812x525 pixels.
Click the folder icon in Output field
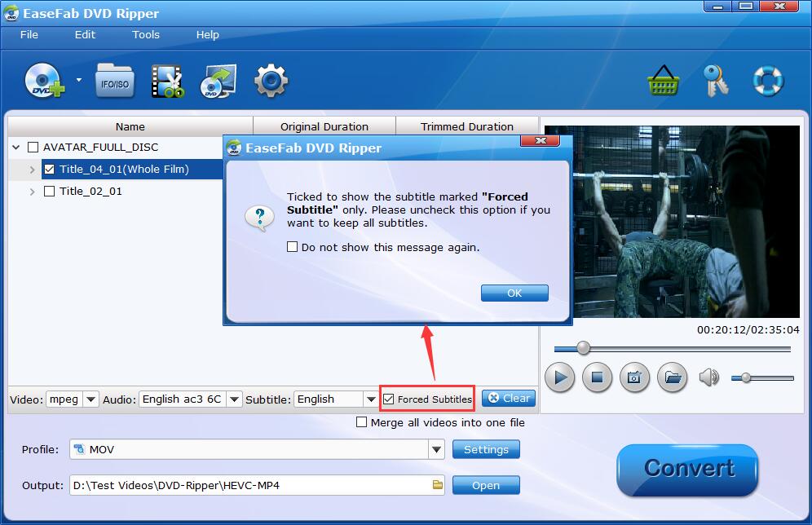438,485
